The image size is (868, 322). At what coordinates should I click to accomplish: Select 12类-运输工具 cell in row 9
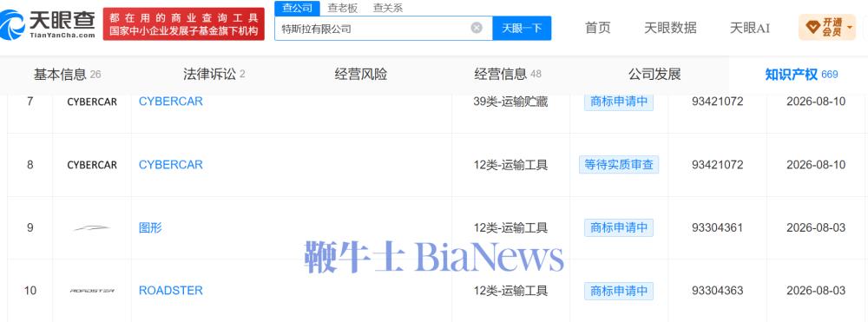[x=510, y=227]
